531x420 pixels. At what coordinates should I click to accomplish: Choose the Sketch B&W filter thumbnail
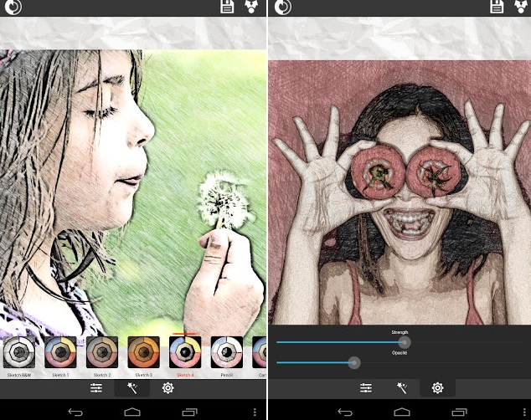pyautogui.click(x=19, y=352)
